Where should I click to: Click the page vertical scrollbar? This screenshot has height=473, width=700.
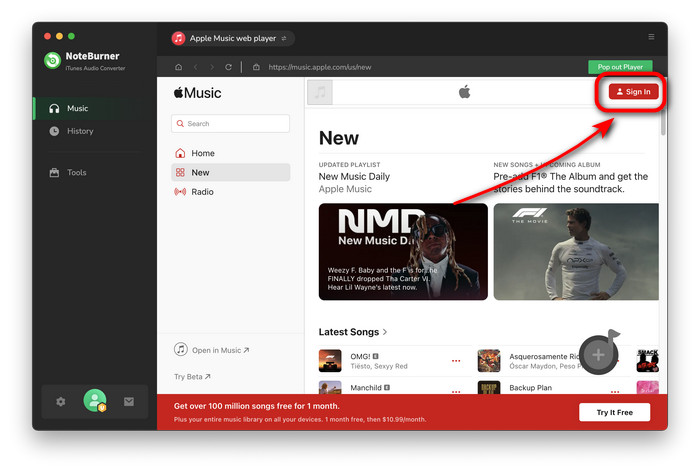tap(663, 121)
